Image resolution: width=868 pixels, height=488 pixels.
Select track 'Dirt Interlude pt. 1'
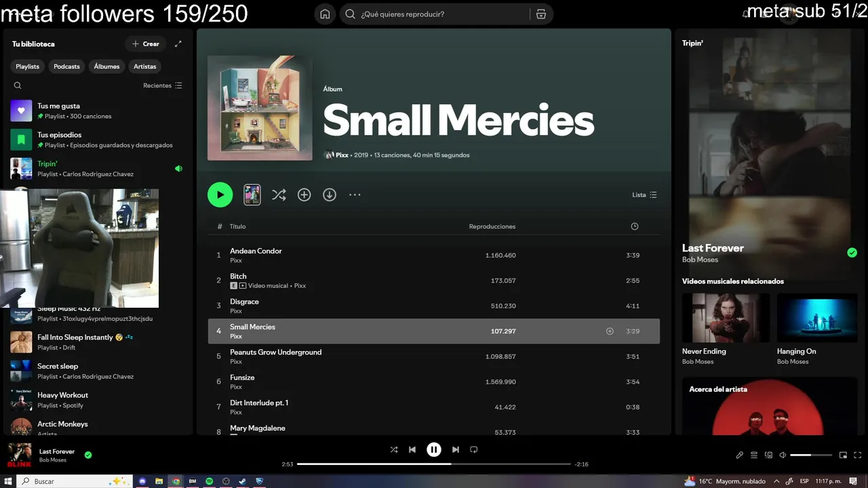point(434,407)
